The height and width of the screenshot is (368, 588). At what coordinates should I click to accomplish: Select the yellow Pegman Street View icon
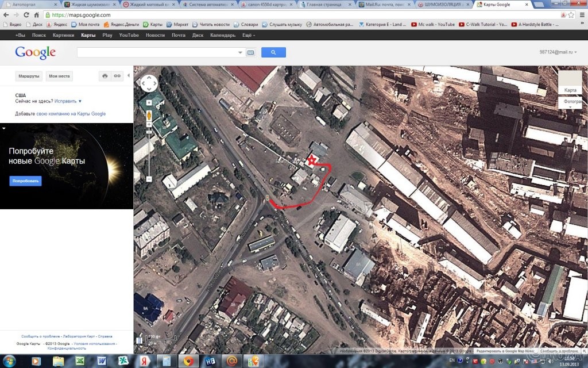click(149, 114)
